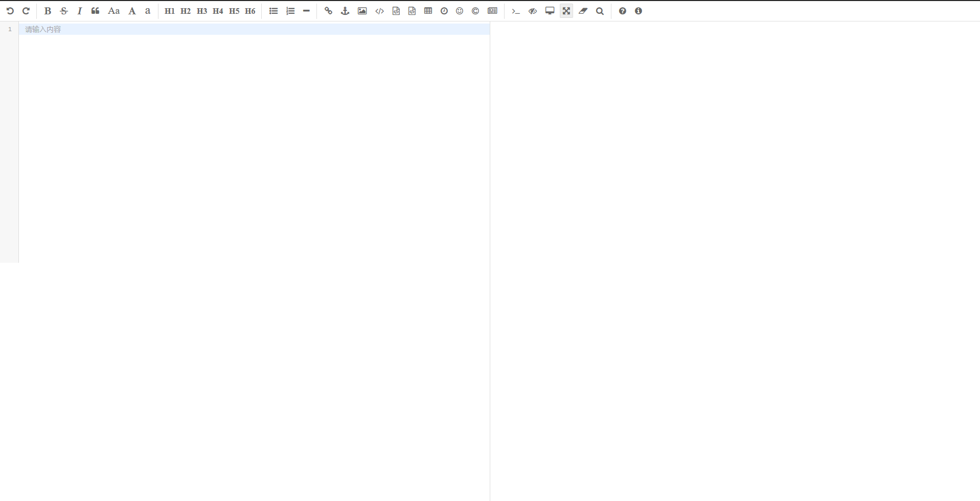Click the editor line with placeholder 请输入内容

point(254,29)
